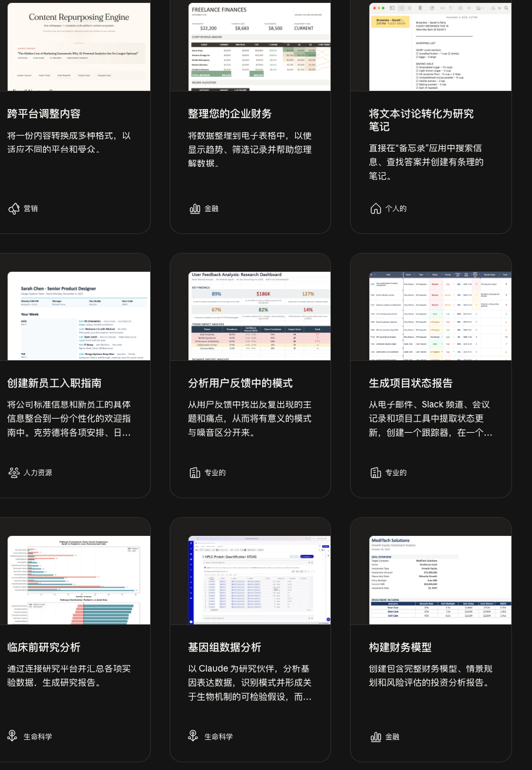The height and width of the screenshot is (770, 532).
Task: Click building icon on 生成项目状态报告 card
Action: (x=375, y=473)
